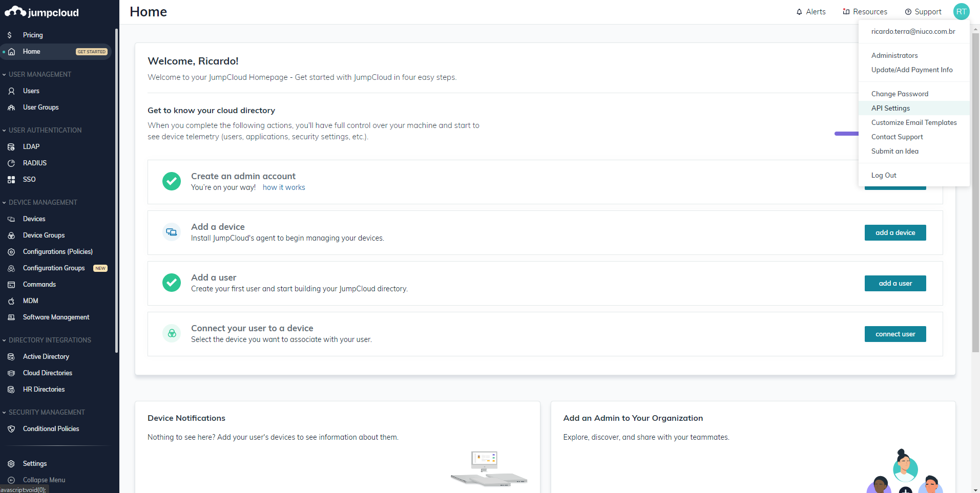Click the purple progress bar
The image size is (980, 493).
(x=846, y=134)
